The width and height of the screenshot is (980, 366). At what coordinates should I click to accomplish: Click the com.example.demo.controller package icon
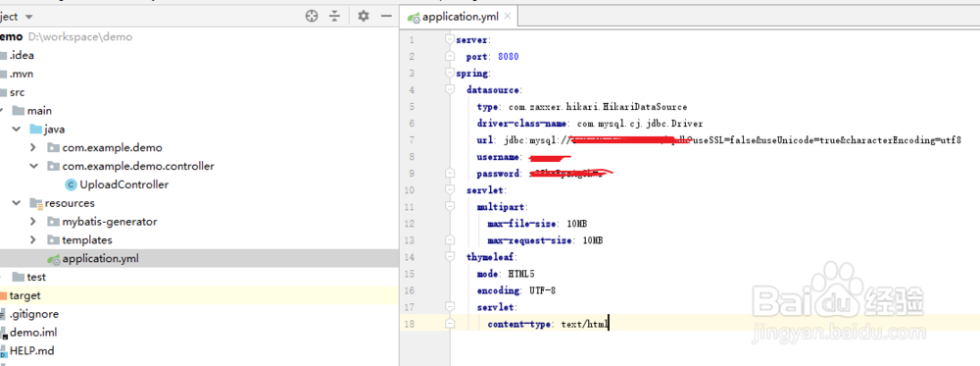tap(53, 167)
